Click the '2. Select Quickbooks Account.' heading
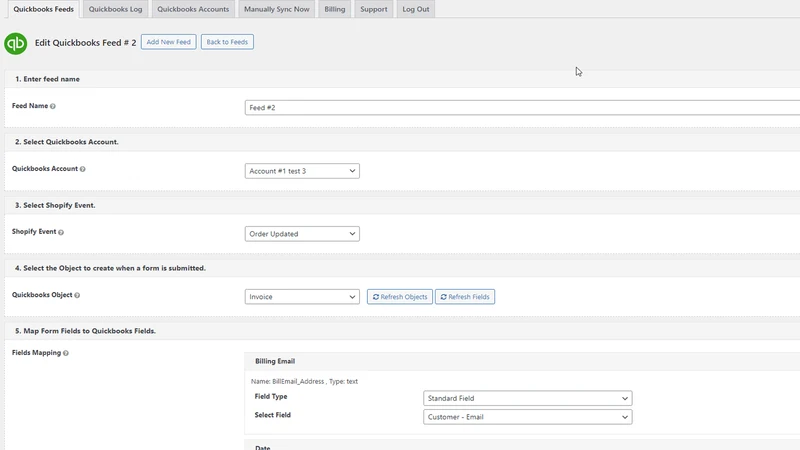Screen dimensions: 800x450 pyautogui.click(x=66, y=142)
